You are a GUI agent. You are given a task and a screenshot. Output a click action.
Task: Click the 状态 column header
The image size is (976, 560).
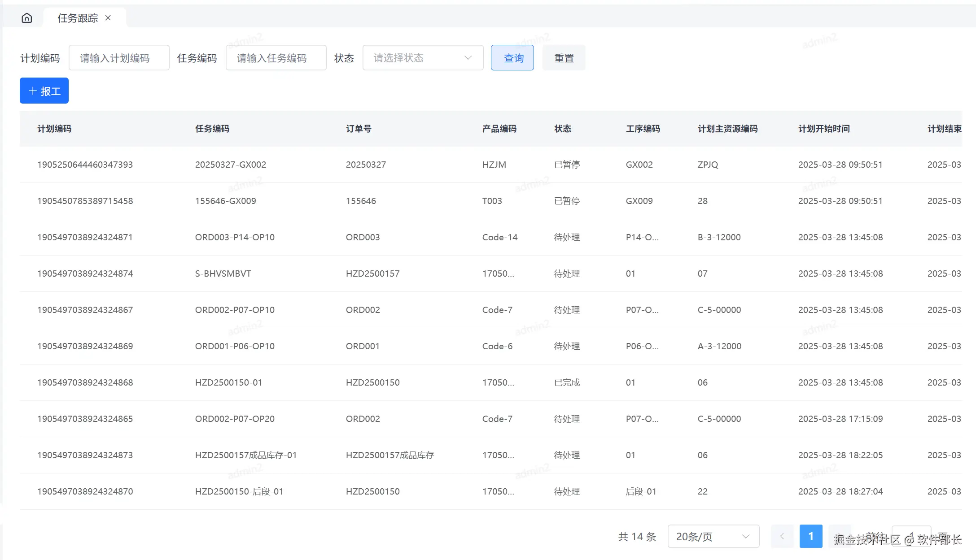[563, 129]
